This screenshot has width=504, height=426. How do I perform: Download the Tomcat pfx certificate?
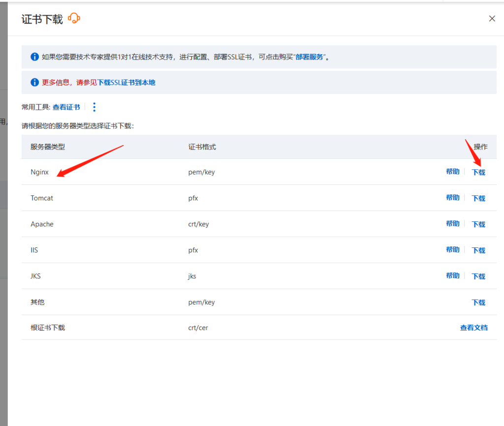click(478, 198)
